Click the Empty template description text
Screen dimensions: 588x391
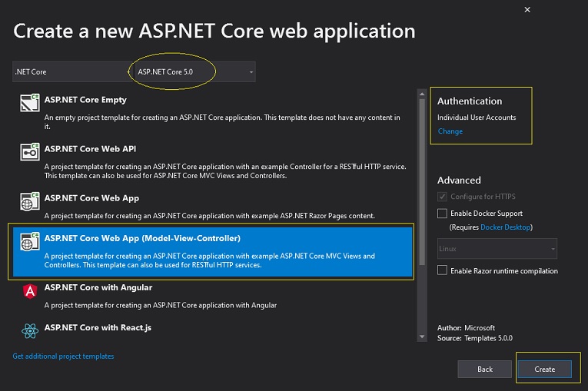[x=222, y=122]
